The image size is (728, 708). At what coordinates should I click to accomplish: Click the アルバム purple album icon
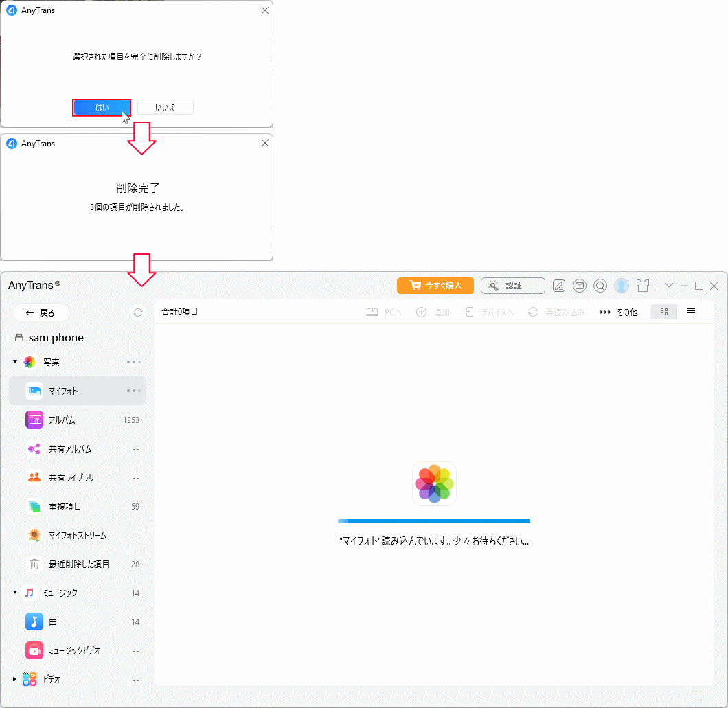click(34, 420)
